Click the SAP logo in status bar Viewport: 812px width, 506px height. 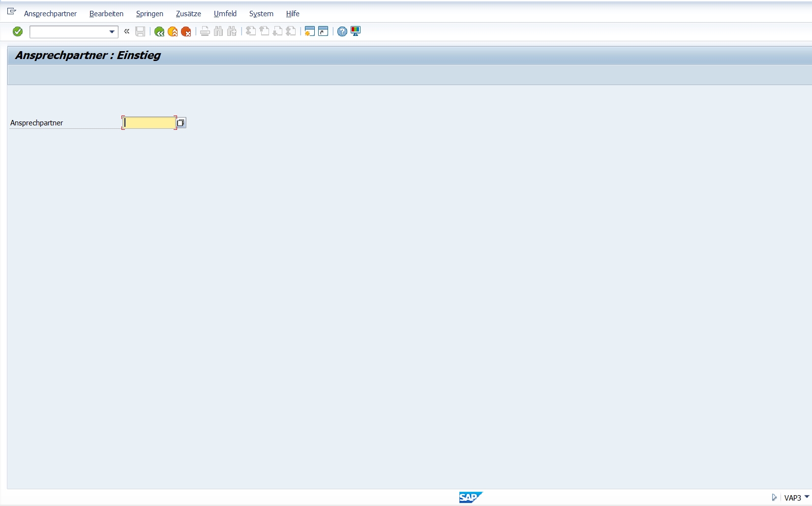[471, 497]
